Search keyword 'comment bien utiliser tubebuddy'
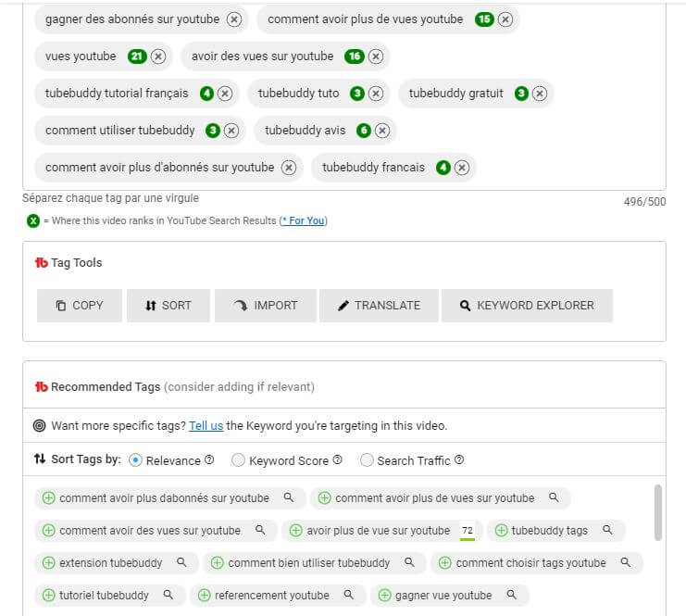 (x=409, y=562)
